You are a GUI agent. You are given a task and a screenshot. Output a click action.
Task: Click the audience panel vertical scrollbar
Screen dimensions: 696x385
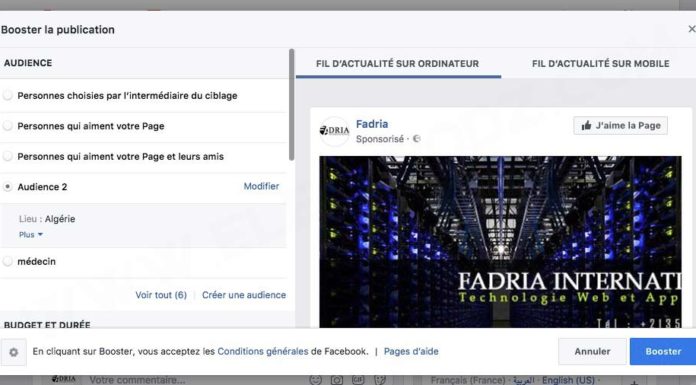point(292,105)
